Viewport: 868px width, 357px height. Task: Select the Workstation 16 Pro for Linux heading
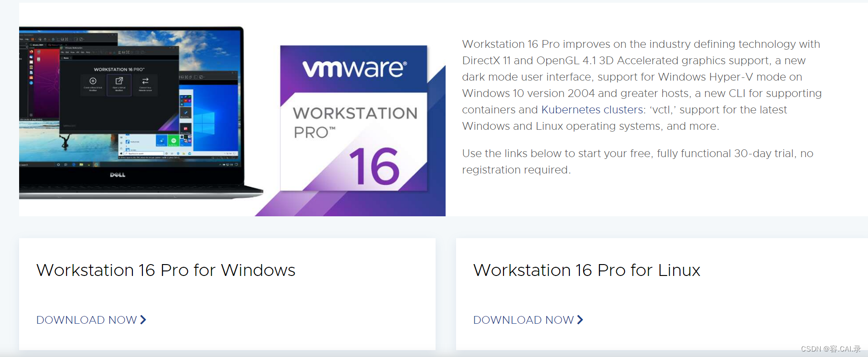click(x=587, y=270)
